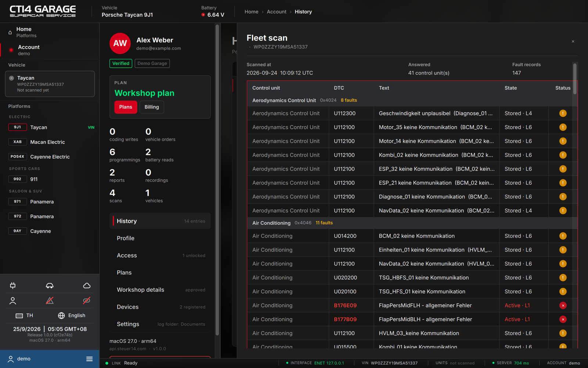Click warning icon on HVLM_03 row

point(563,333)
